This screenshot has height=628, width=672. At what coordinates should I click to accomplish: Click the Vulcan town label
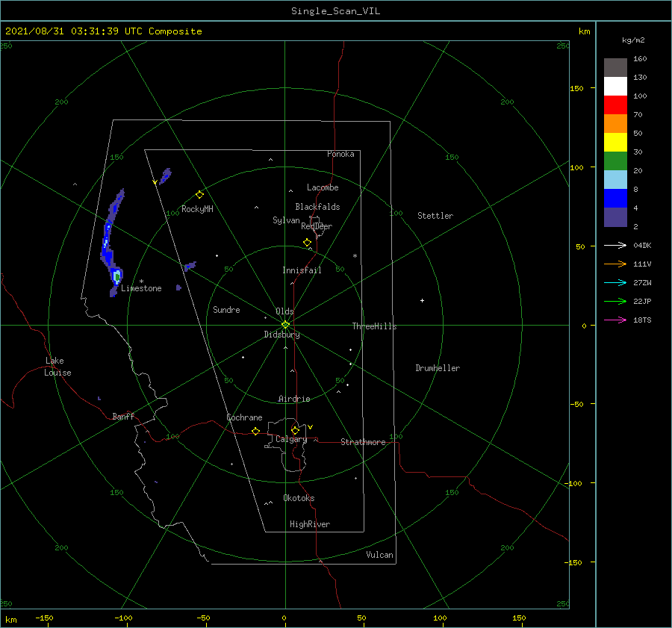[x=380, y=555]
